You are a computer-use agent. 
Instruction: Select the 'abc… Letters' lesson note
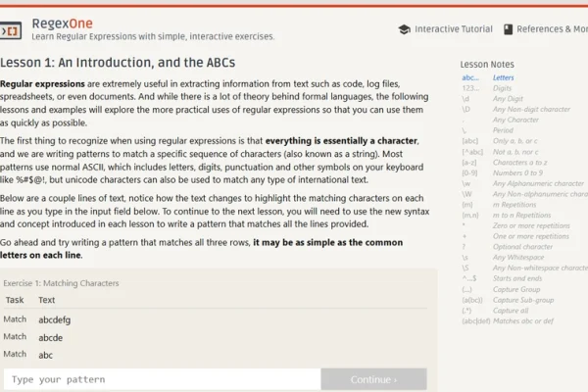[503, 76]
